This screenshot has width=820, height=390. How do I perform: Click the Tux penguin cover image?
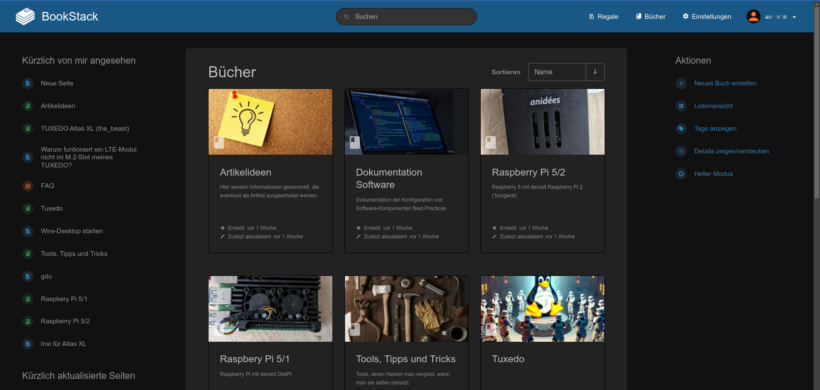542,308
